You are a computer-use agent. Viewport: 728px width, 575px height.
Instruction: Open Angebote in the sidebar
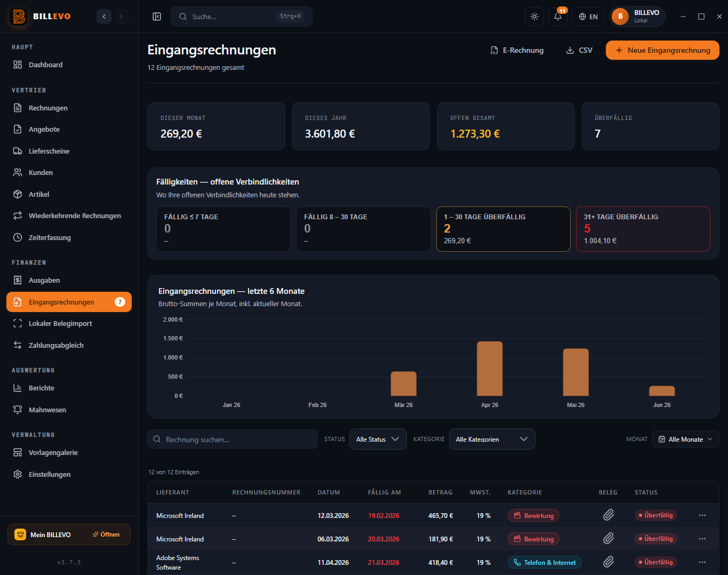pyautogui.click(x=69, y=129)
